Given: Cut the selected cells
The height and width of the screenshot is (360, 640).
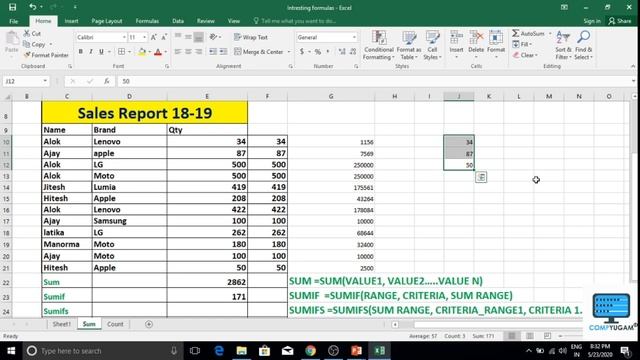Looking at the screenshot, I should click(32, 33).
